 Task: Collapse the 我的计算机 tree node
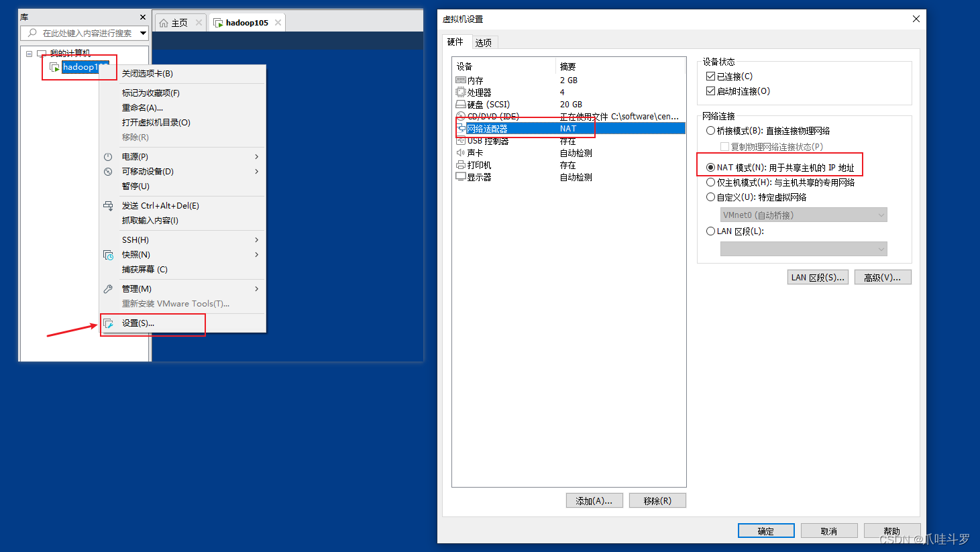pos(29,54)
